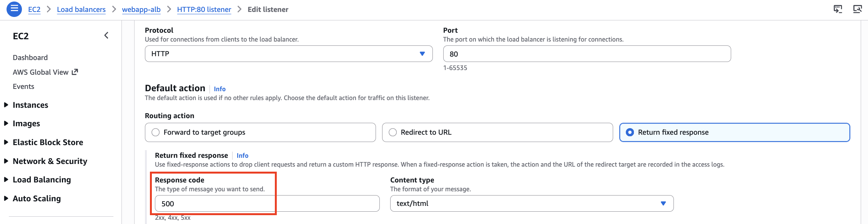Click the rightmost top bar screen icon
Screen dimensions: 868x224
point(857,9)
